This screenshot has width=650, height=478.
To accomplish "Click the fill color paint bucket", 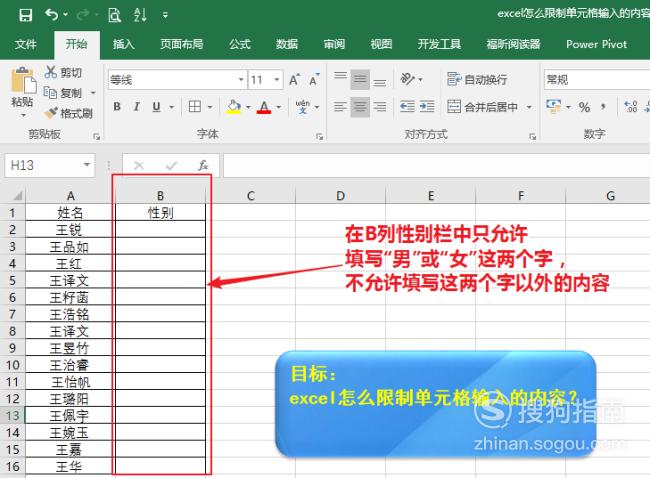I will [234, 107].
